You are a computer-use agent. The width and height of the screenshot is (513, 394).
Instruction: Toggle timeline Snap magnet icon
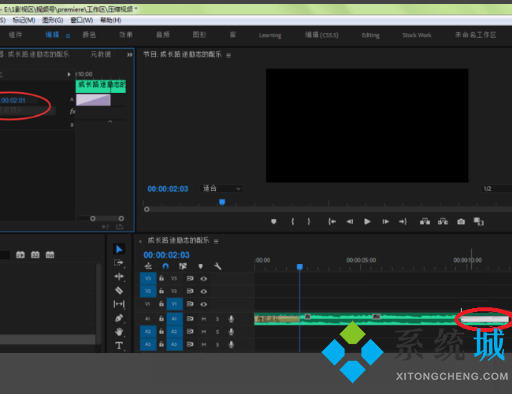click(166, 266)
